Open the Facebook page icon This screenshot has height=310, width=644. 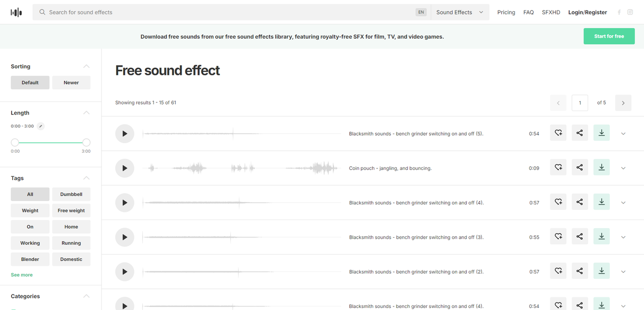pyautogui.click(x=619, y=12)
